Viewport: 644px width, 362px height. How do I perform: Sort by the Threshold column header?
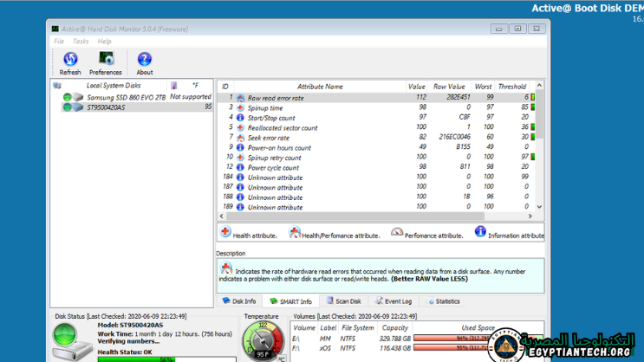[x=512, y=87]
